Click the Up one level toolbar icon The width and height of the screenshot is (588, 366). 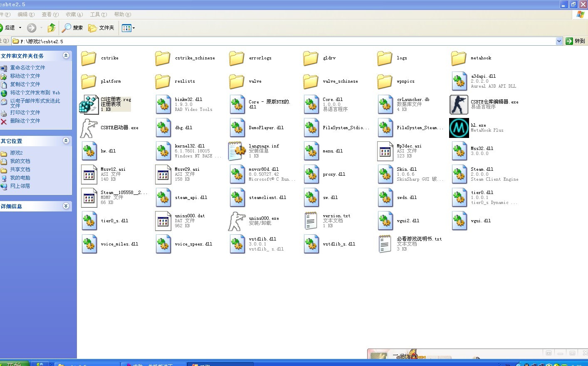(52, 28)
